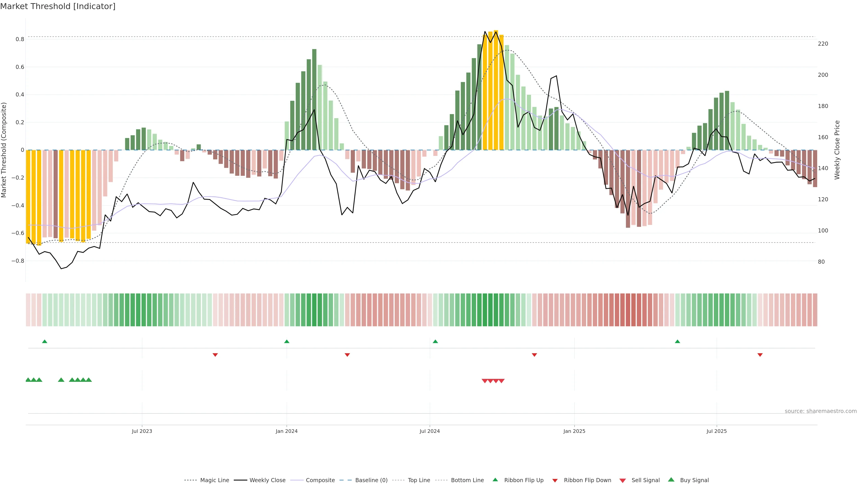
Task: Click the rightmost red Sell Signal triangle
Action: [x=501, y=381]
